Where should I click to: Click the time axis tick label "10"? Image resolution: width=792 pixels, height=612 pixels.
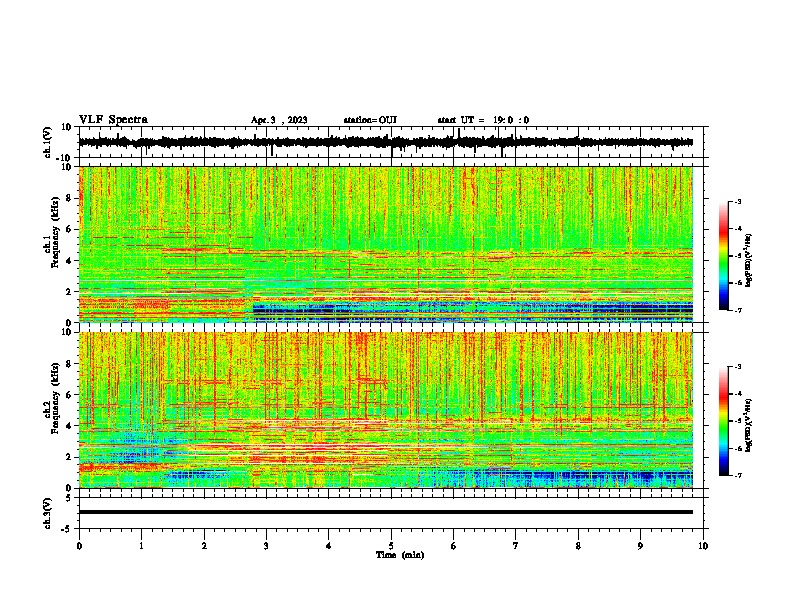coord(703,546)
